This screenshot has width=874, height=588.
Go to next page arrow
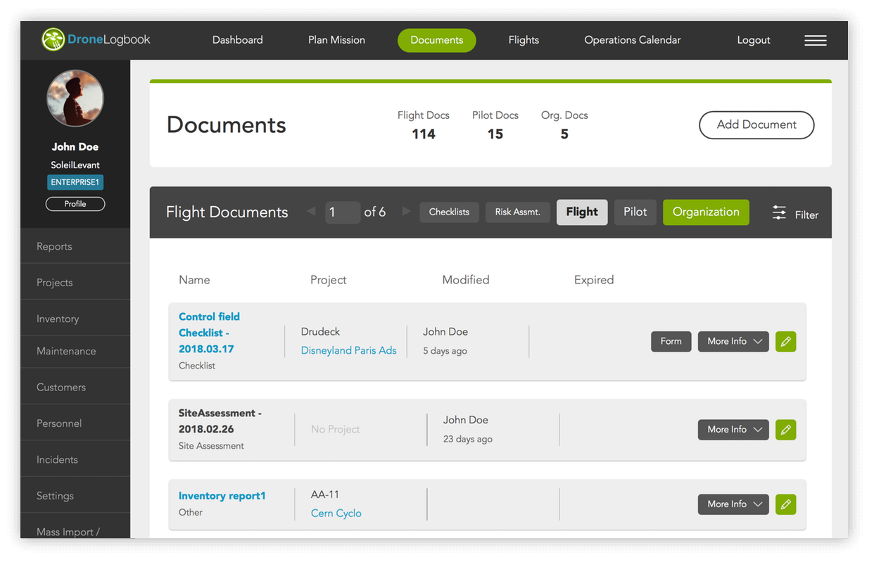tap(406, 212)
